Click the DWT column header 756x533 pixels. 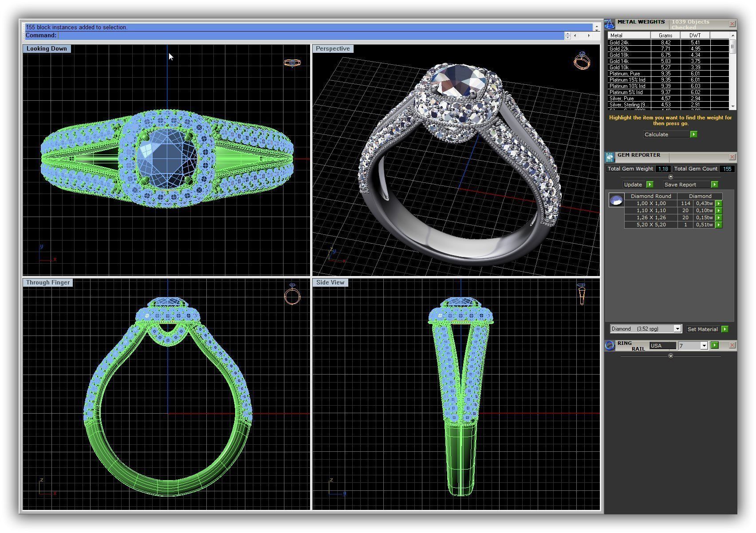[695, 36]
